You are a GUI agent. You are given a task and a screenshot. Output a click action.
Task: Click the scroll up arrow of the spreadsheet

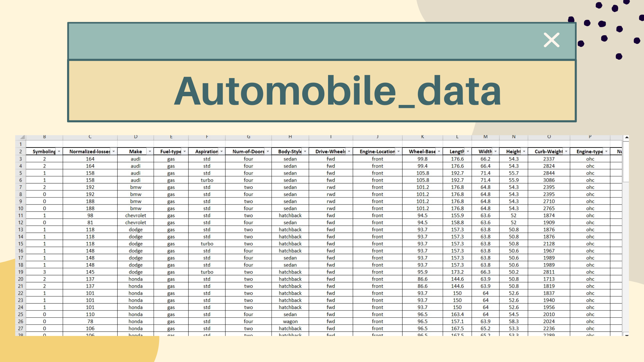click(626, 138)
